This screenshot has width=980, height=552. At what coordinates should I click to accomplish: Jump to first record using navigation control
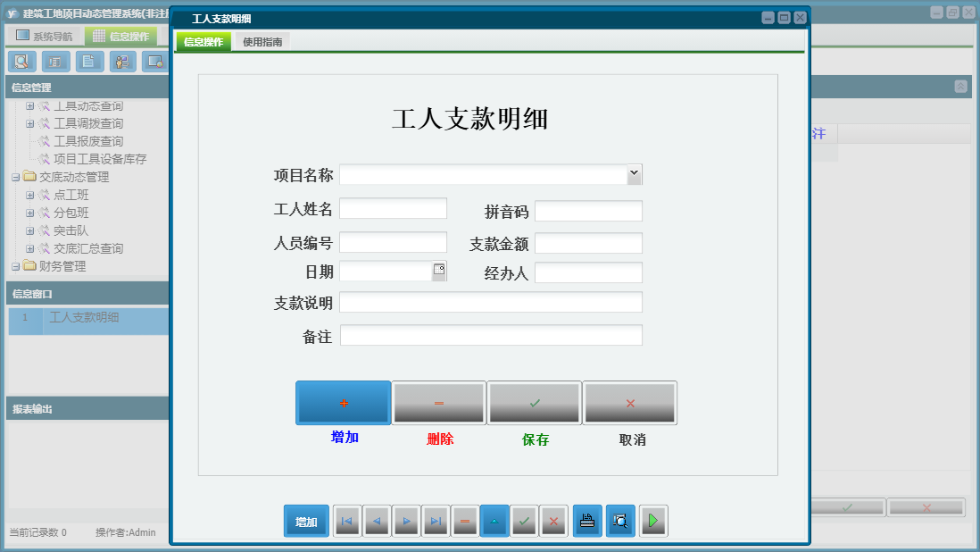(346, 521)
